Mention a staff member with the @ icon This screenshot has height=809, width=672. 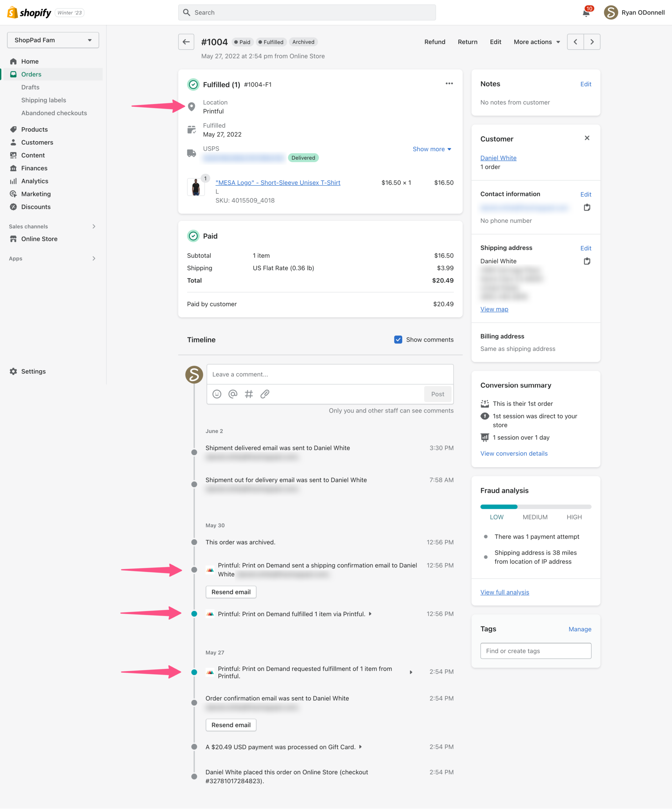tap(233, 394)
